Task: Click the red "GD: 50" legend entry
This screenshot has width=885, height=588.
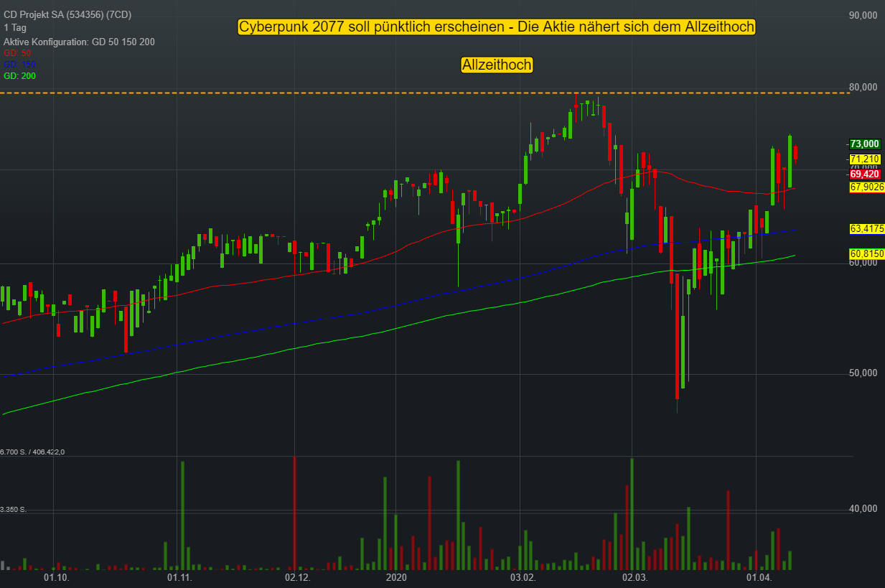Action: point(17,53)
